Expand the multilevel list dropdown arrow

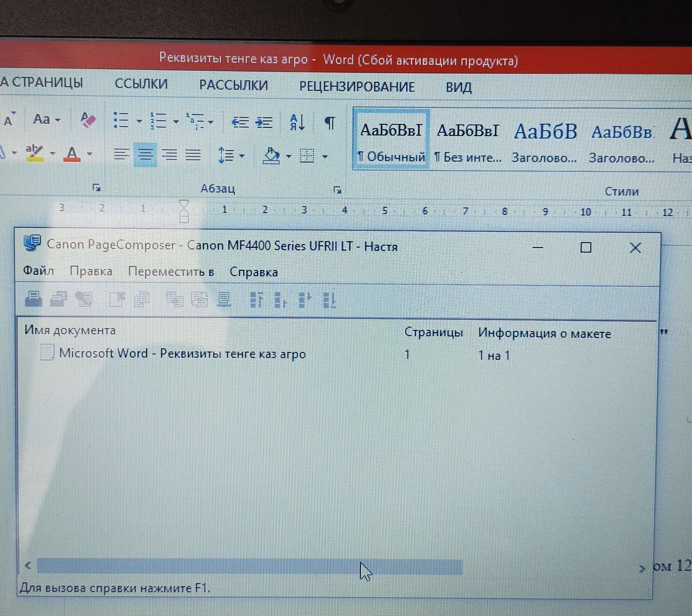[x=211, y=122]
